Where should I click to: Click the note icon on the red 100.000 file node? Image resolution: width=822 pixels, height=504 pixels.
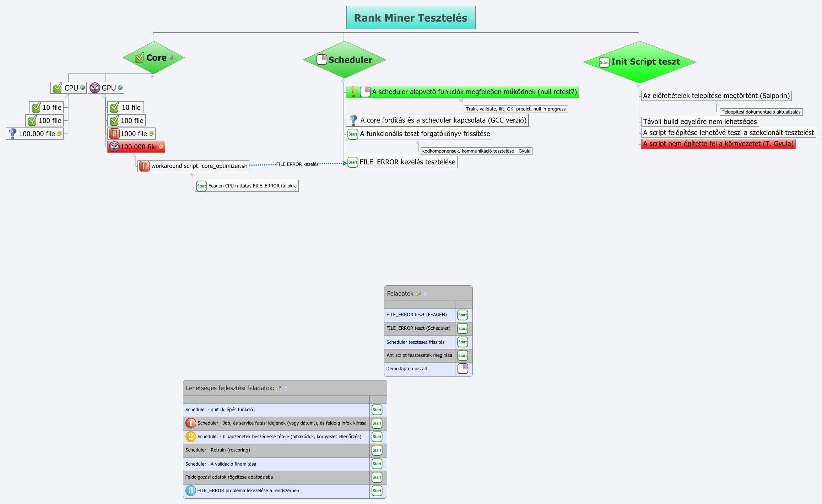[x=161, y=146]
